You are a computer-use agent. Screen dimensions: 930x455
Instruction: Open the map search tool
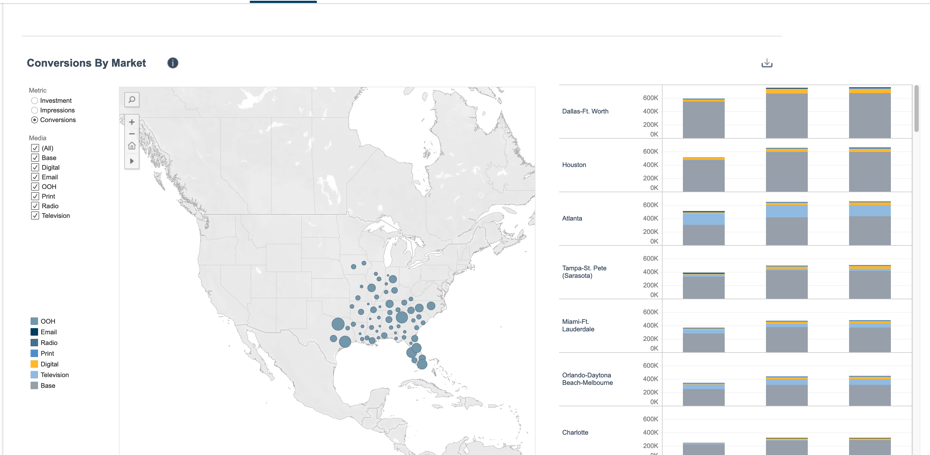pyautogui.click(x=132, y=100)
